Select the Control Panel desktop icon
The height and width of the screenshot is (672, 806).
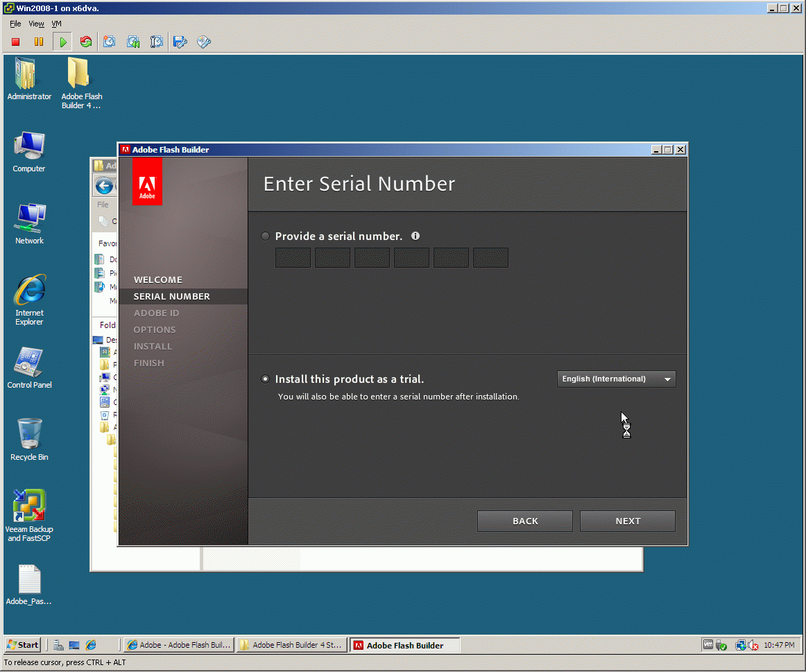[29, 368]
